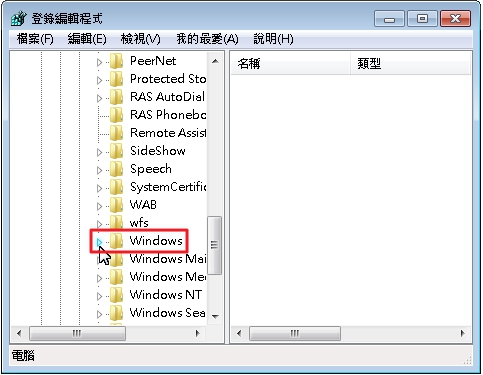Screen dimensions: 483x375
Task: Open the 編輯(E) menu
Action: click(x=87, y=39)
